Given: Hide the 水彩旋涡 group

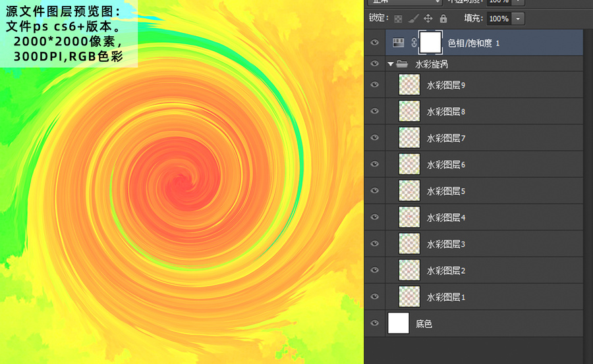Looking at the screenshot, I should [x=375, y=63].
